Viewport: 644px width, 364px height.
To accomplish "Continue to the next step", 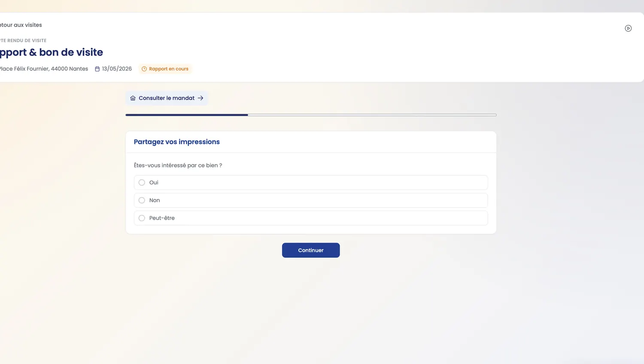I will [x=311, y=250].
